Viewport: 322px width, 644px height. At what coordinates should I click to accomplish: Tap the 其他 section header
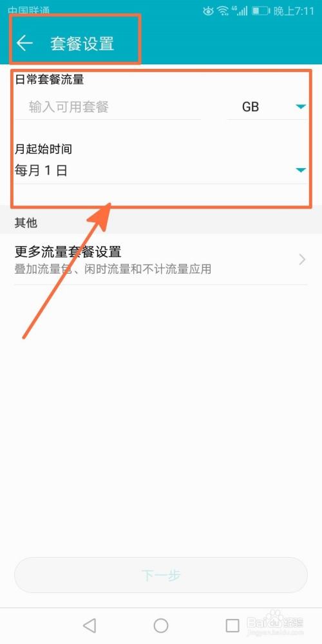[x=26, y=222]
